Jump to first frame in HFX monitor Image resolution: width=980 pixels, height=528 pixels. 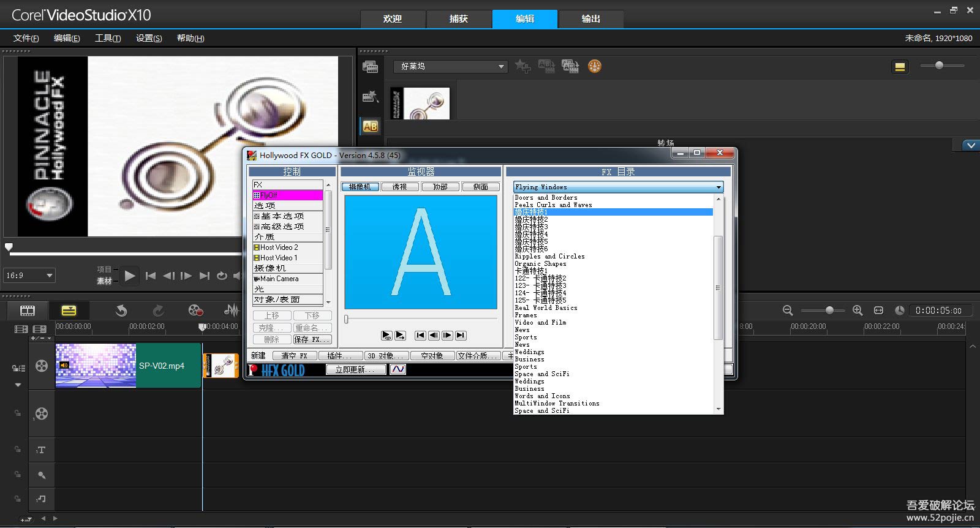point(420,335)
